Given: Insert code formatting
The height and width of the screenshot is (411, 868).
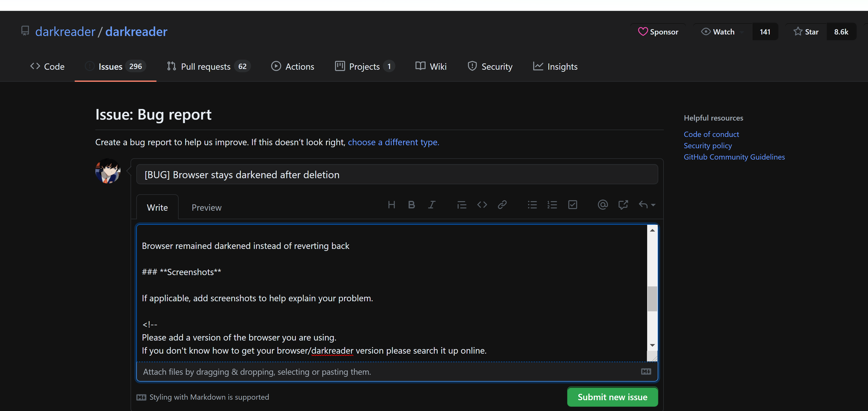Looking at the screenshot, I should pyautogui.click(x=482, y=205).
